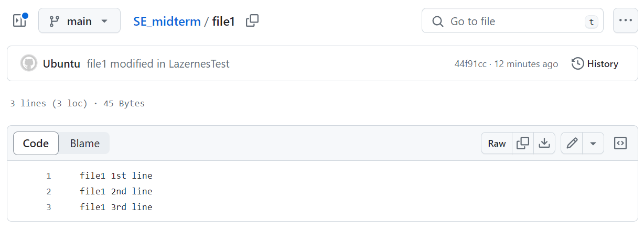The image size is (644, 230).
Task: Expand more edit options caret
Action: 593,144
